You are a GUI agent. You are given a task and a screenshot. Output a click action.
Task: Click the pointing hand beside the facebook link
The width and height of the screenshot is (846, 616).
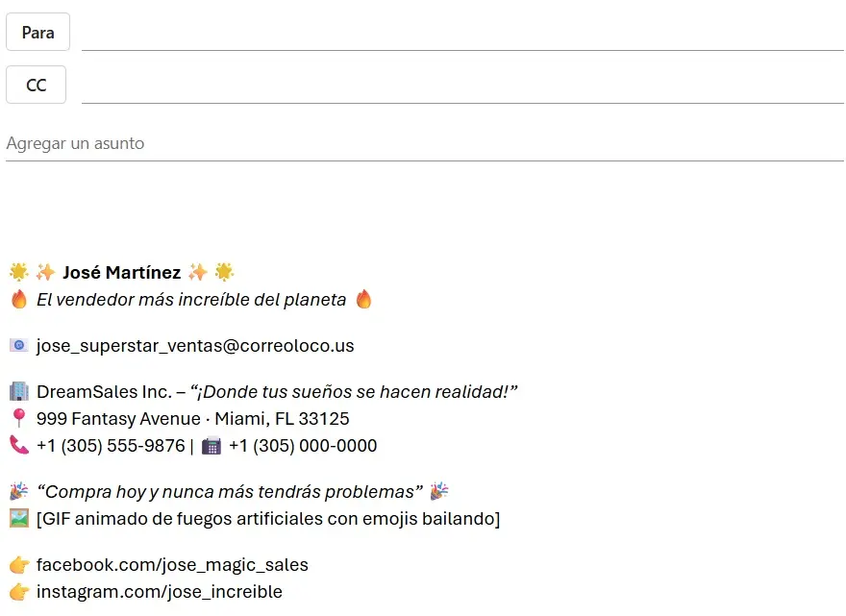[18, 564]
